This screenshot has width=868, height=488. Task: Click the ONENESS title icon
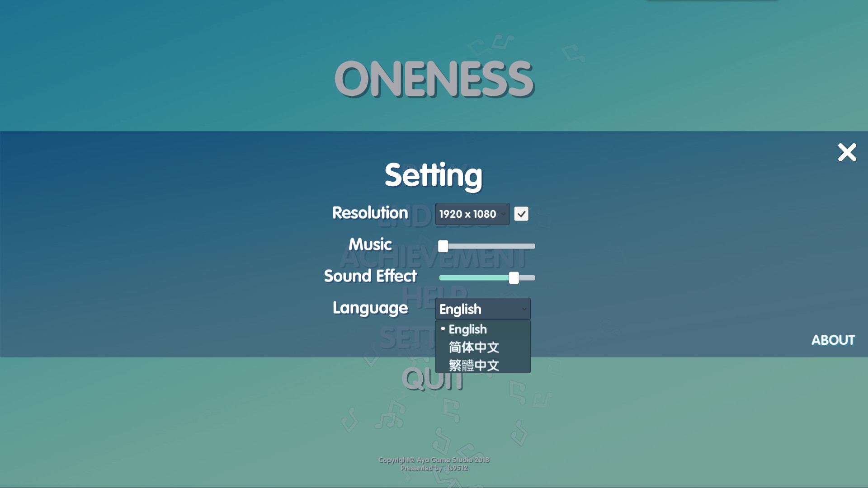(434, 77)
